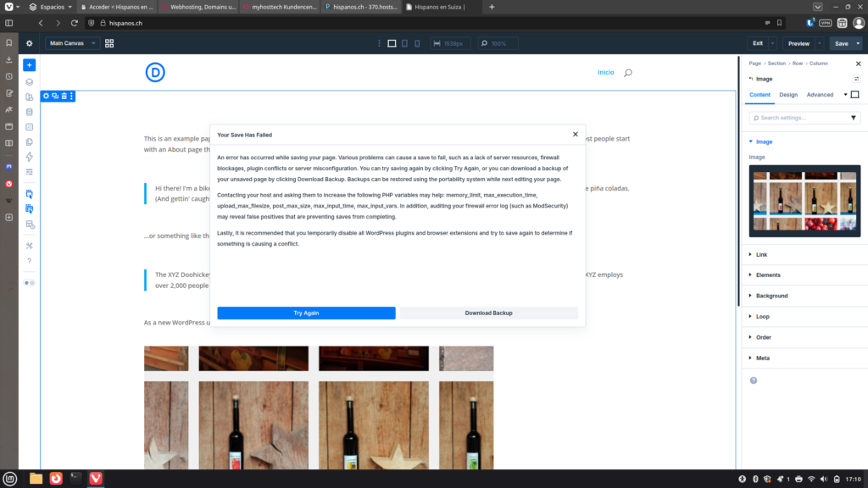This screenshot has height=488, width=868.
Task: Expand the Link settings group
Action: point(761,254)
